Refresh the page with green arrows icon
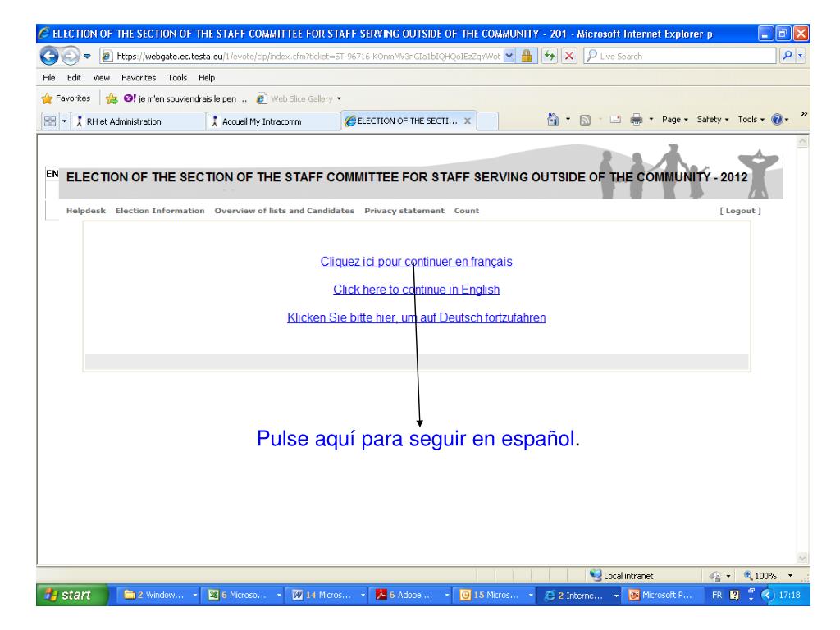 tap(550, 56)
